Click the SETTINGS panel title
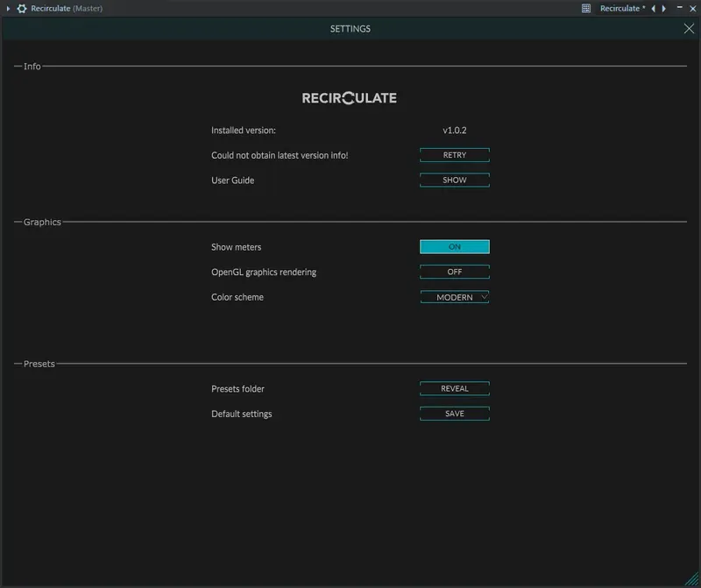Screen dimensions: 701x588 [350, 29]
